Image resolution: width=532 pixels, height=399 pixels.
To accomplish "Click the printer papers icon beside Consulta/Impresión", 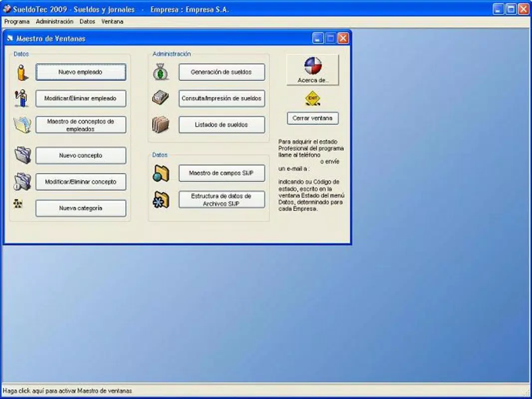I will 161,98.
